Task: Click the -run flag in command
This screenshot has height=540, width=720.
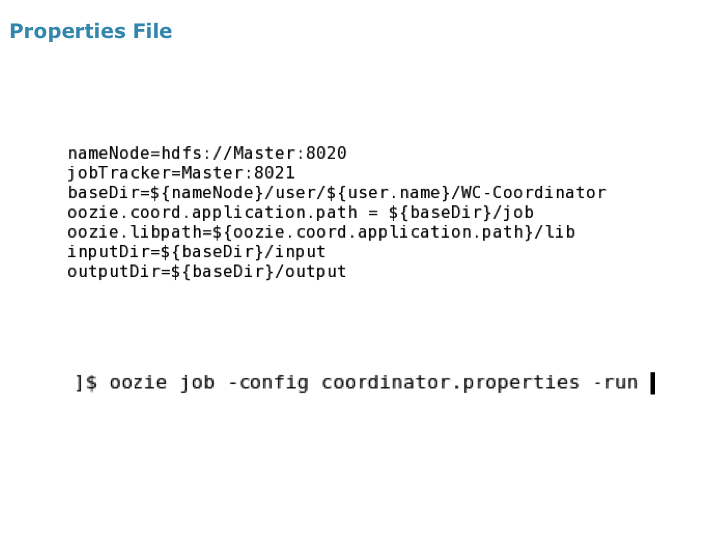Action: (615, 382)
